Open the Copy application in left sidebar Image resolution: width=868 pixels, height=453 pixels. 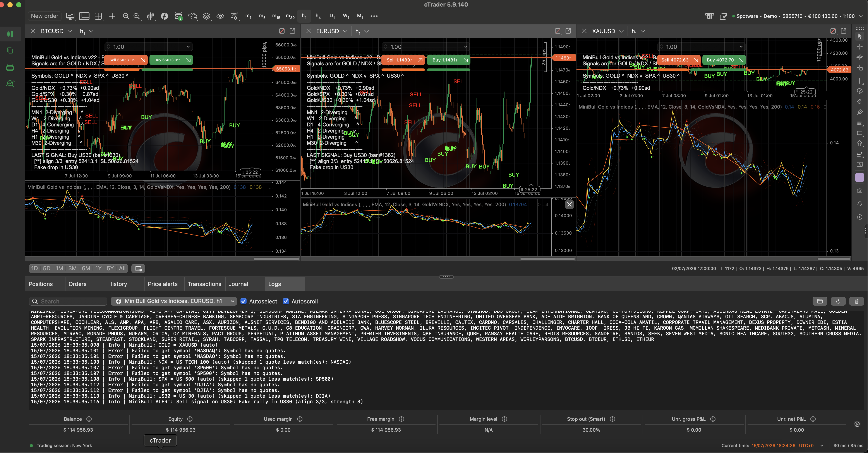[10, 51]
